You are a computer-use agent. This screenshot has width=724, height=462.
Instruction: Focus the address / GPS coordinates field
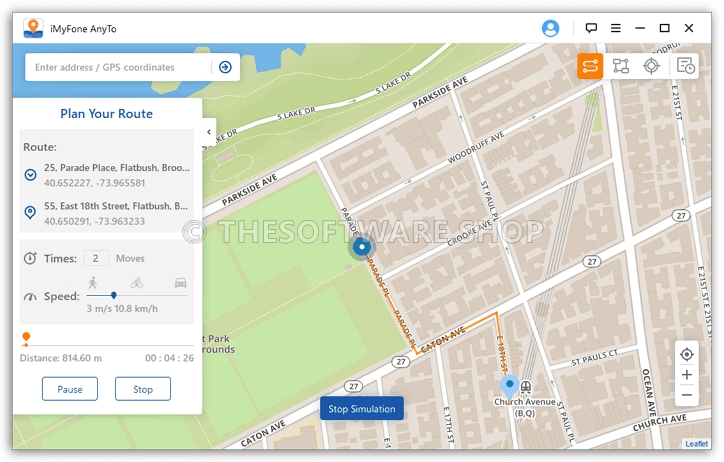121,67
